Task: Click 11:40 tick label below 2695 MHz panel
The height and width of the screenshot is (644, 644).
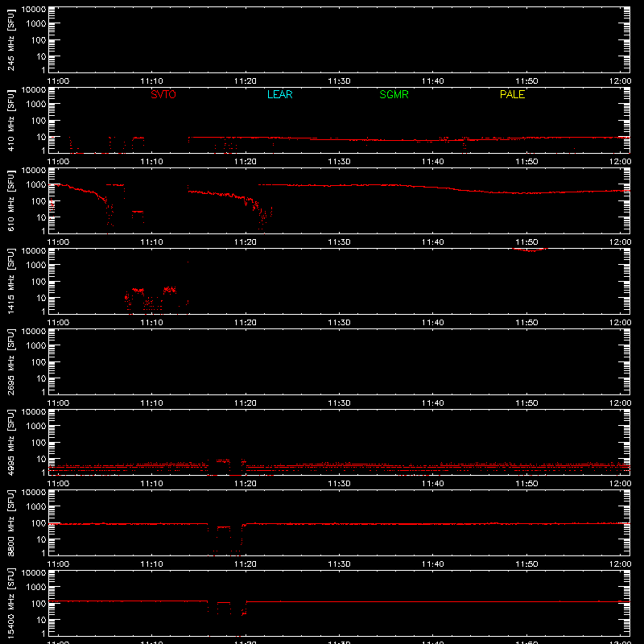Action: pyautogui.click(x=433, y=403)
